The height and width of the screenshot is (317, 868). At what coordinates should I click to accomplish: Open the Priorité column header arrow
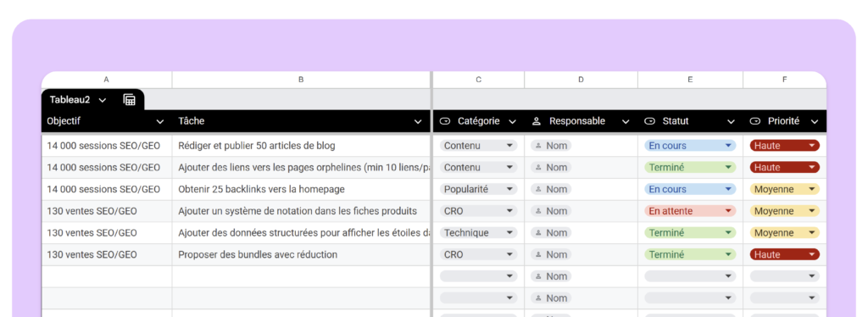(815, 122)
